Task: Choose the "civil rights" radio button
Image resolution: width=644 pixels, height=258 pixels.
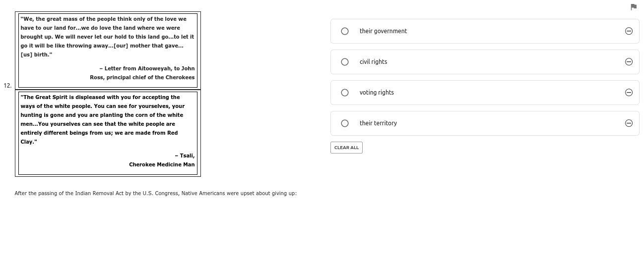Action: pyautogui.click(x=345, y=62)
